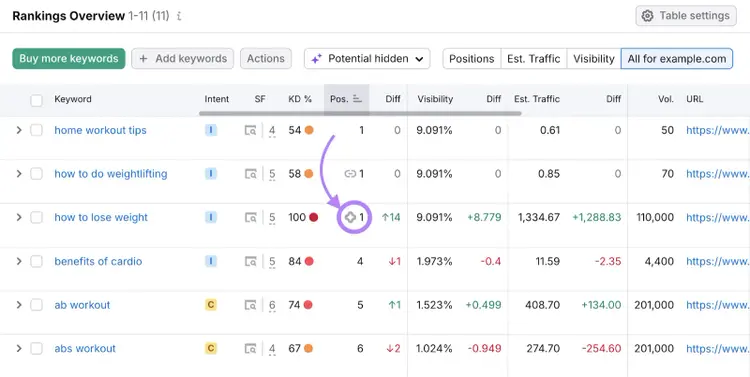Screen dimensions: 750x377
Task: Click the +1,288.83 traffic diff value
Action: click(x=596, y=217)
